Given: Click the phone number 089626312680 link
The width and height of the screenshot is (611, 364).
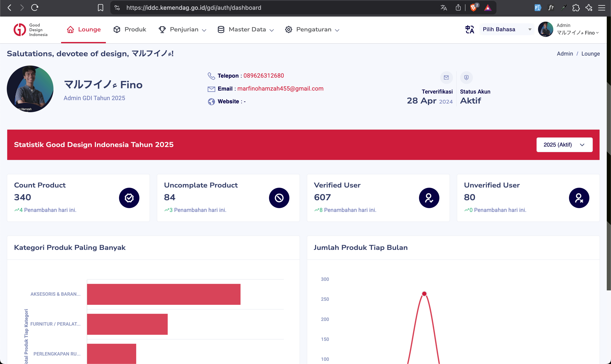Looking at the screenshot, I should point(263,76).
